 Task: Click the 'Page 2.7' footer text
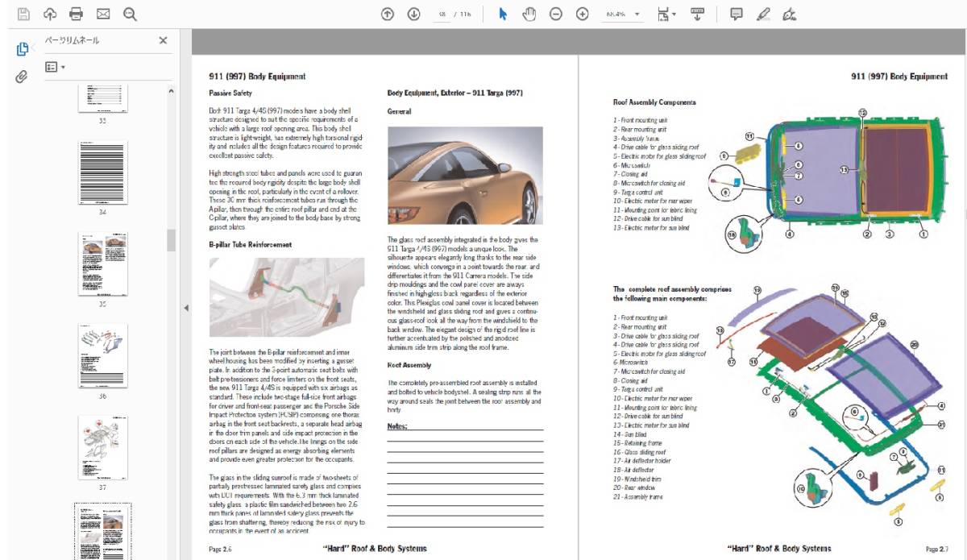(937, 549)
